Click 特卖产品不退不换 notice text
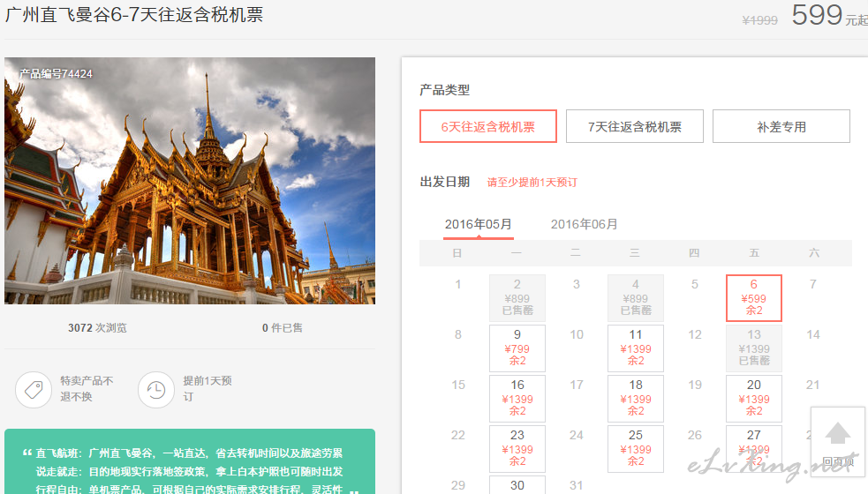This screenshot has height=494, width=868. click(87, 388)
